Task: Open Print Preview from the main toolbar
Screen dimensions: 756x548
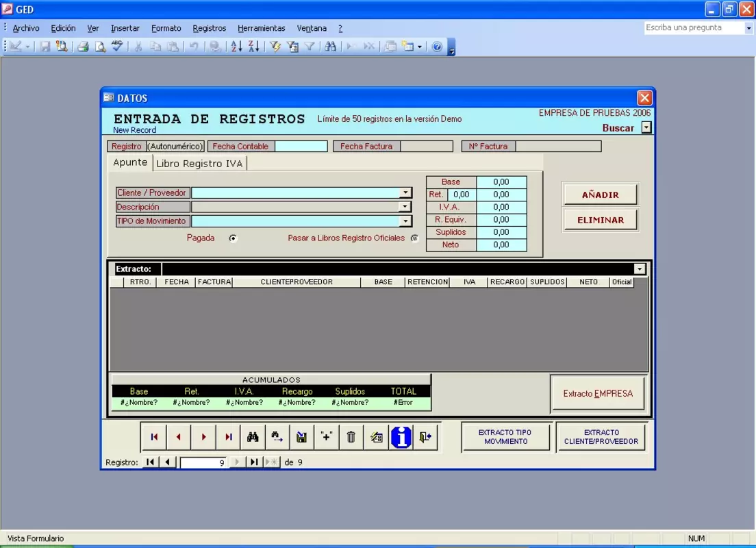Action: point(100,47)
